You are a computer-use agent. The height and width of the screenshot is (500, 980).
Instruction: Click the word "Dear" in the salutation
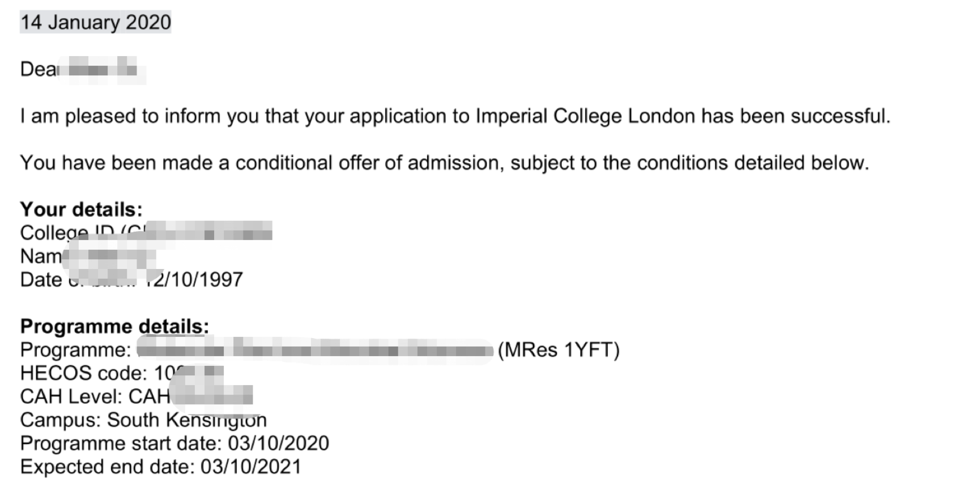click(39, 69)
